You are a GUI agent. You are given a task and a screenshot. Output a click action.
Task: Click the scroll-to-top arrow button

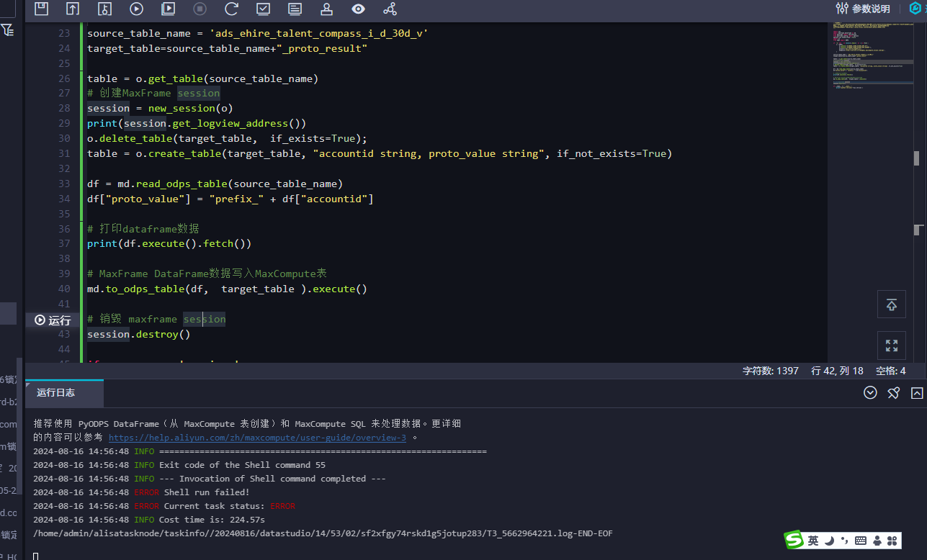(891, 304)
